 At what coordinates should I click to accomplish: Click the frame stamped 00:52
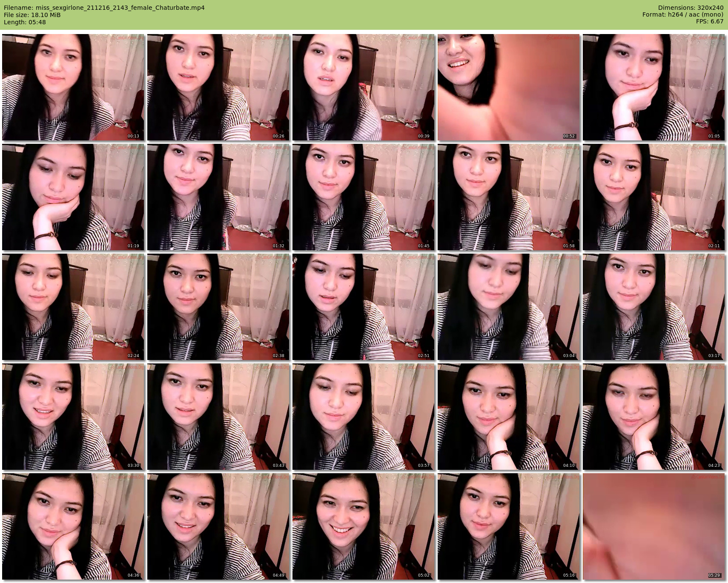[x=509, y=87]
